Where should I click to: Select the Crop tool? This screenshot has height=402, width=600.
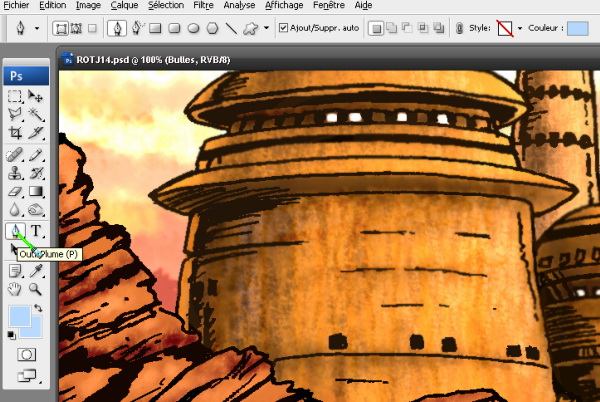[x=15, y=132]
